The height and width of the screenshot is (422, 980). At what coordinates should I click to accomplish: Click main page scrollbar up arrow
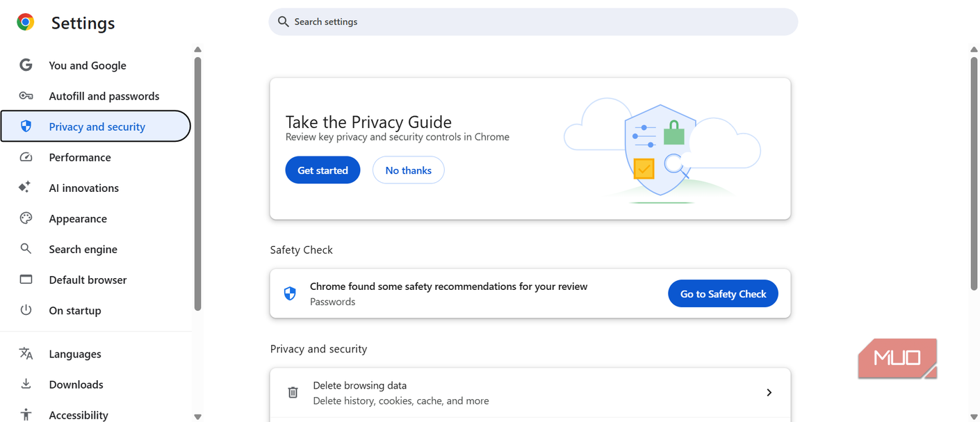point(974,49)
